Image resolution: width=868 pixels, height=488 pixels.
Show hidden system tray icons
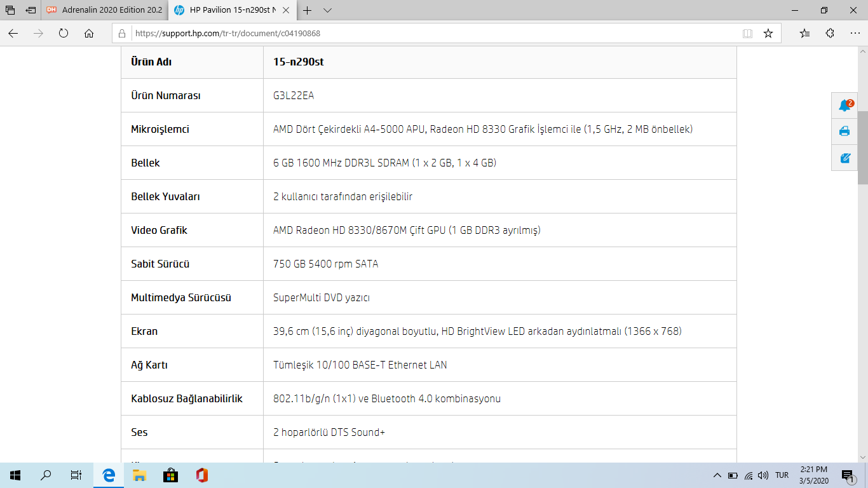click(x=717, y=475)
